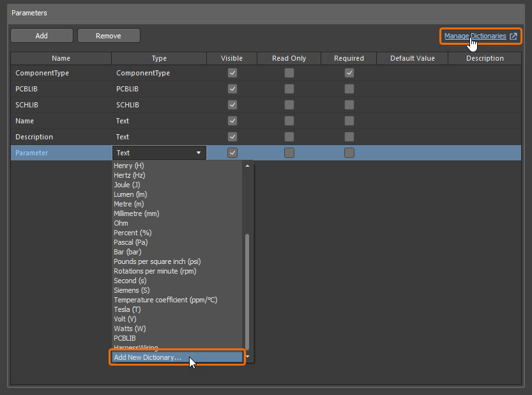This screenshot has height=395, width=532.
Task: Select Ohm from type list
Action: [x=121, y=223]
